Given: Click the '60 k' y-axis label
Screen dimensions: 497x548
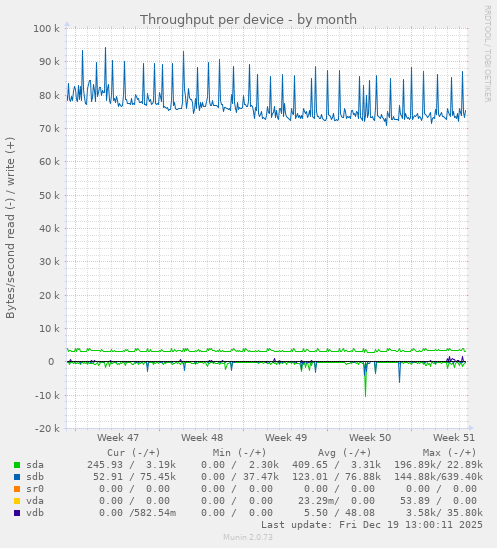Looking at the screenshot, I should (49, 162).
